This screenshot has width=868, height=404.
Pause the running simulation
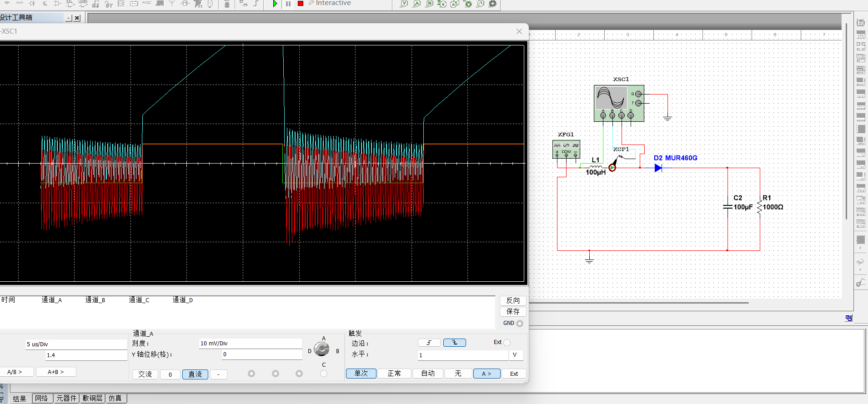pyautogui.click(x=288, y=3)
